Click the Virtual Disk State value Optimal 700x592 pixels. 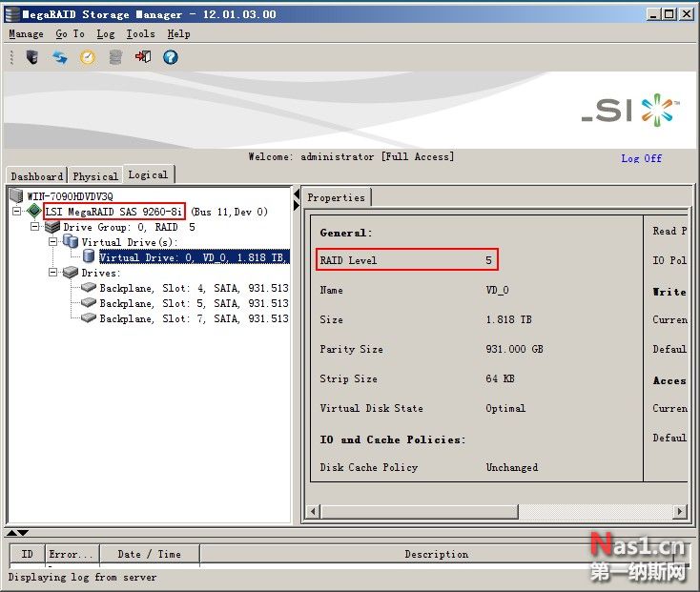tap(505, 408)
